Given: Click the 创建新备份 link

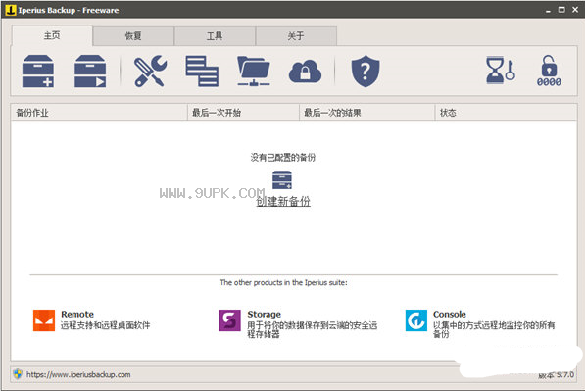Looking at the screenshot, I should (283, 202).
